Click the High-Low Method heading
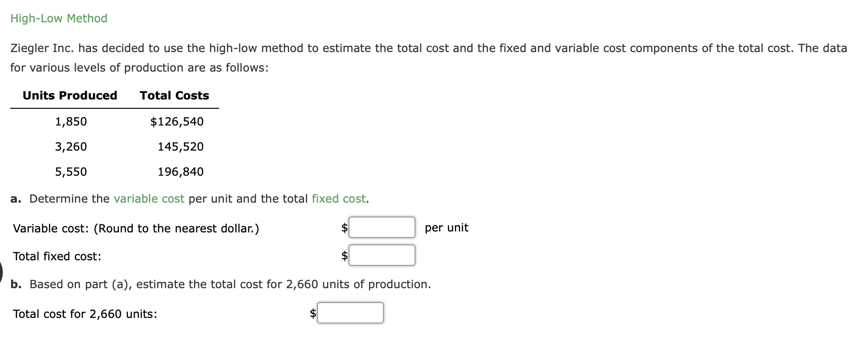The height and width of the screenshot is (343, 868). click(58, 18)
